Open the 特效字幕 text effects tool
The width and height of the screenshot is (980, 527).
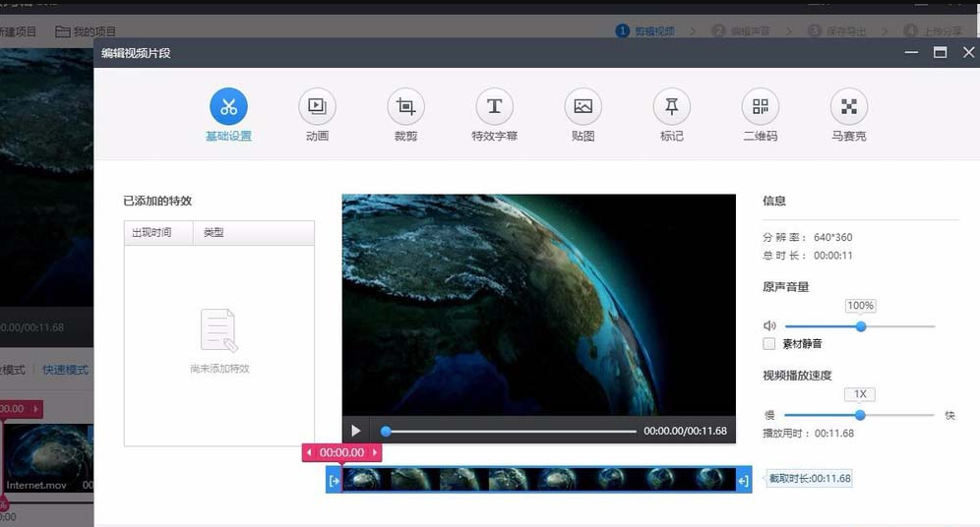494,106
